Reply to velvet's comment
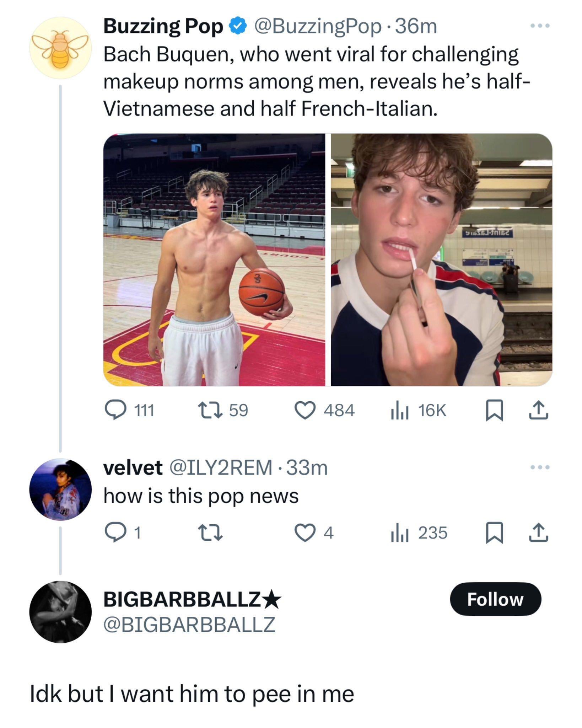Image resolution: width=582 pixels, height=728 pixels. (114, 532)
